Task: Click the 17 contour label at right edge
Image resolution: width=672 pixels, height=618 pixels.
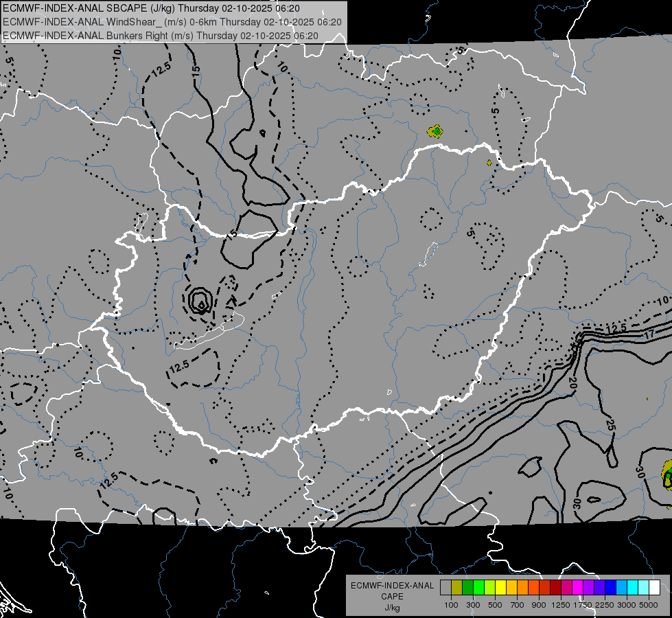Action: [649, 334]
